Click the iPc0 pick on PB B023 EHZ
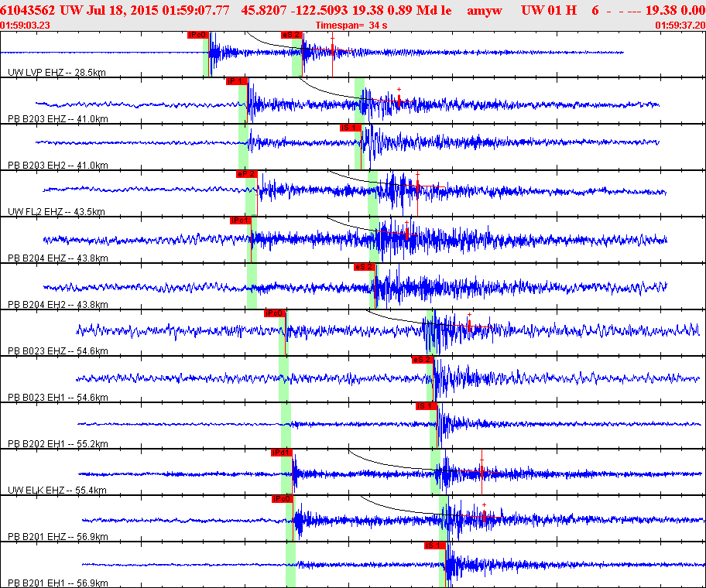The width and height of the screenshot is (706, 588). tap(275, 313)
